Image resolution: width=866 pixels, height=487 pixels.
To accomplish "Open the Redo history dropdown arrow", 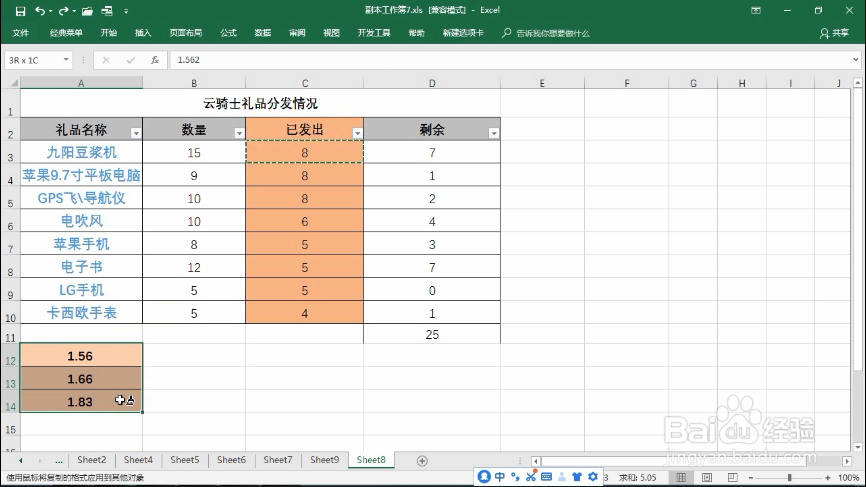I will pos(74,12).
